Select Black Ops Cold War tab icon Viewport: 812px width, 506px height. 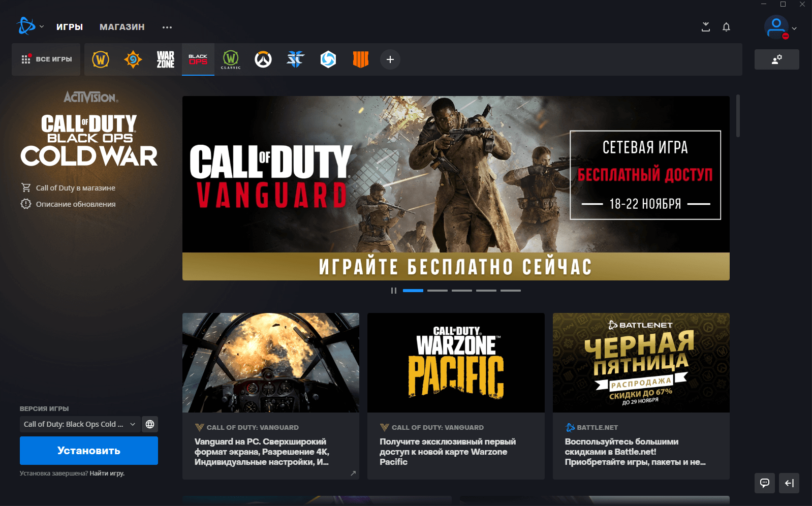pyautogui.click(x=198, y=59)
